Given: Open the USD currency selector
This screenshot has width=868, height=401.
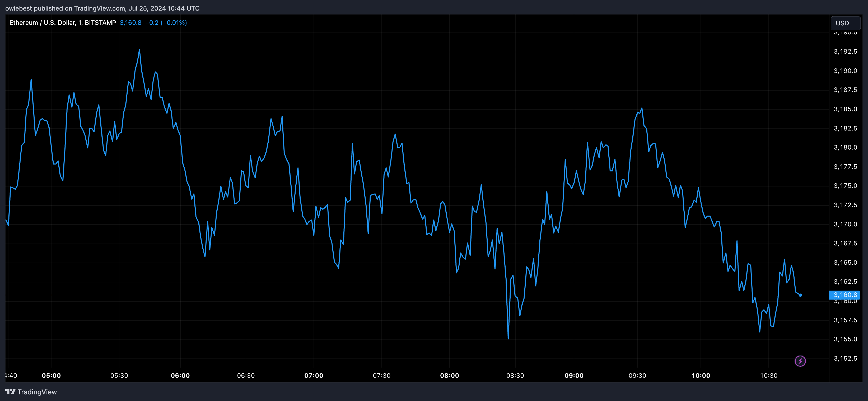Looking at the screenshot, I should tap(846, 23).
